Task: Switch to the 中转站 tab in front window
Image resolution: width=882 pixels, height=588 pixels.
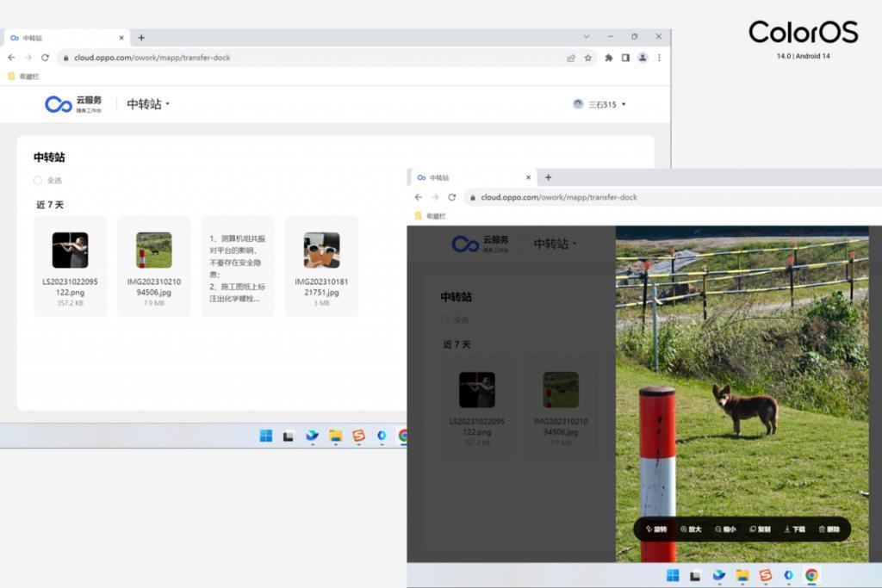Action: pyautogui.click(x=469, y=177)
